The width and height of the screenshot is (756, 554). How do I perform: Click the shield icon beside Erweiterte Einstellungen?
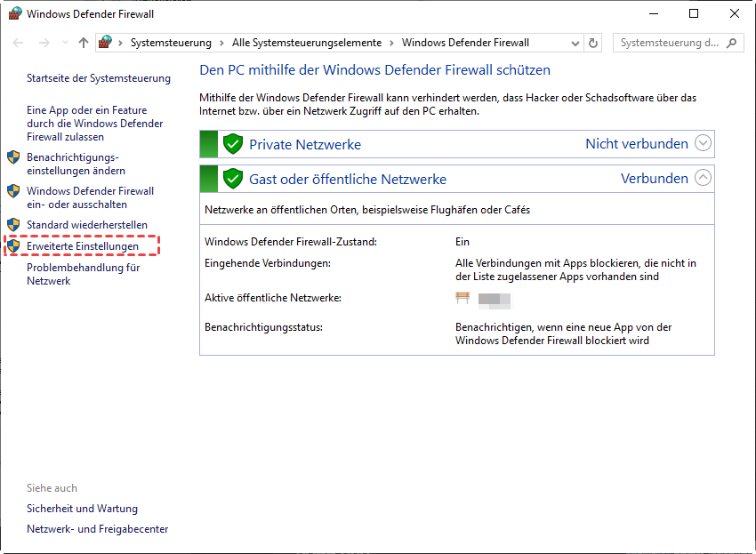[x=13, y=246]
